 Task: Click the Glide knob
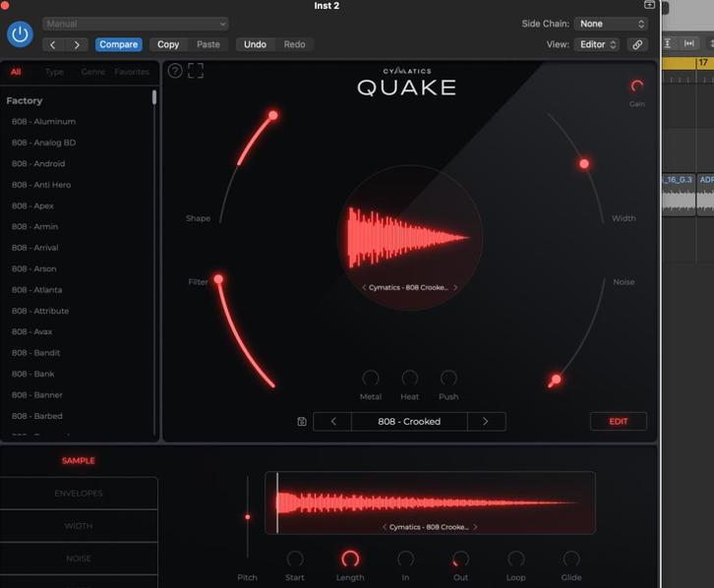pos(571,559)
